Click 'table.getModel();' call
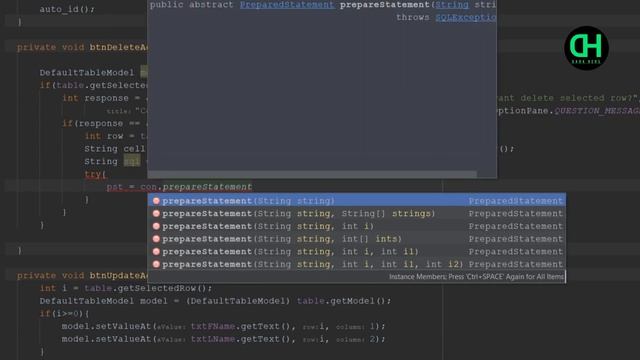 (x=344, y=301)
